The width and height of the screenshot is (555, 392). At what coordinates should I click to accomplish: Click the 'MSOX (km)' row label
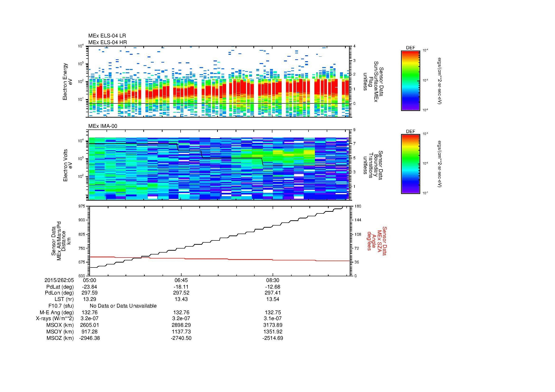pos(60,325)
